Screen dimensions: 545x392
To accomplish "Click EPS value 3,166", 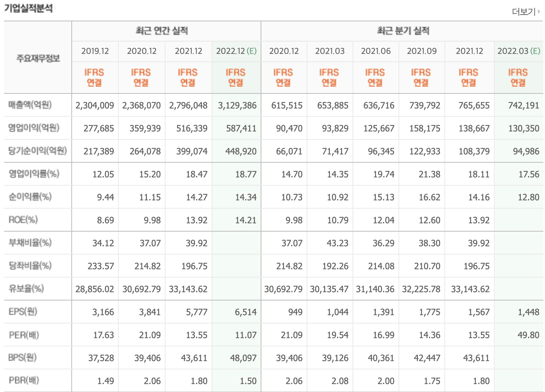I will click(x=103, y=312).
